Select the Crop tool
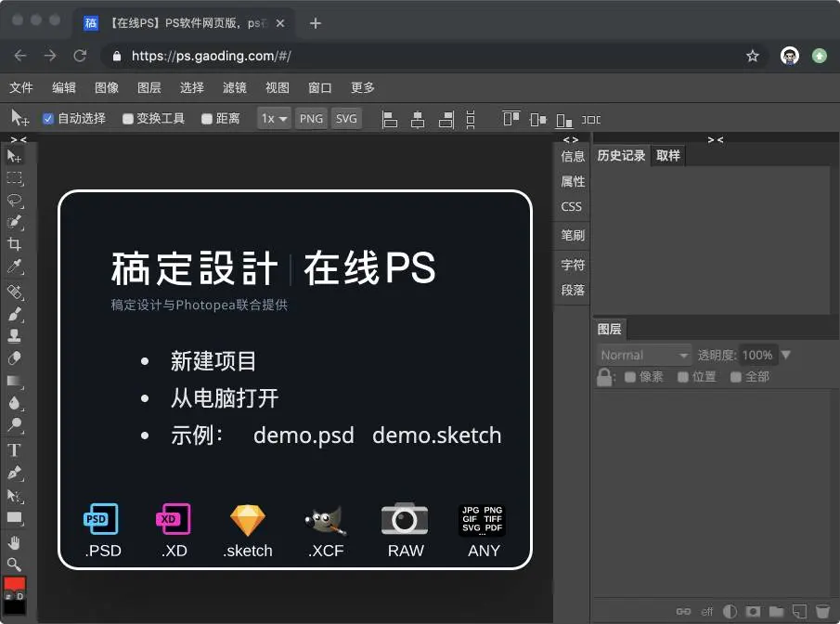This screenshot has height=624, width=840. tap(15, 244)
